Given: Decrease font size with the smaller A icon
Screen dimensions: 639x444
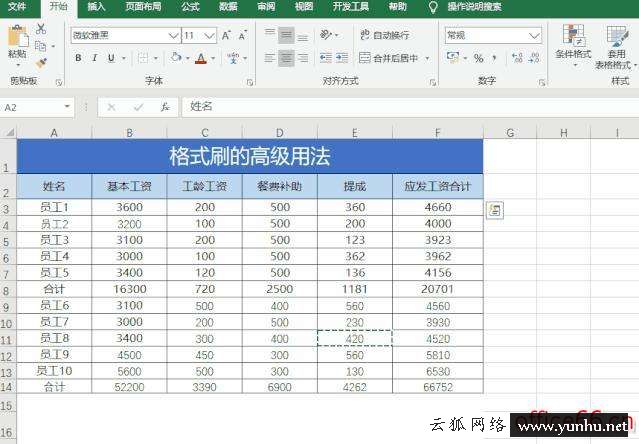Looking at the screenshot, I should (243, 35).
